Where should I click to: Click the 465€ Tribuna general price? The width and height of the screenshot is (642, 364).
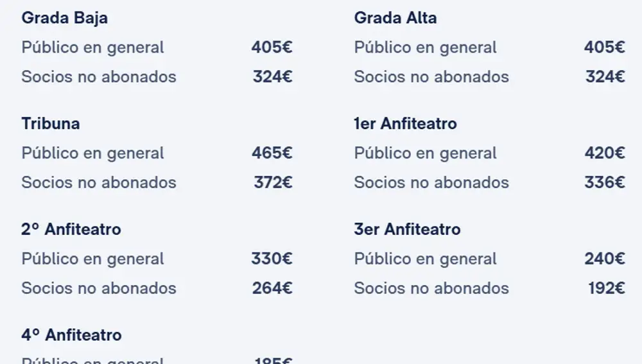pyautogui.click(x=272, y=153)
